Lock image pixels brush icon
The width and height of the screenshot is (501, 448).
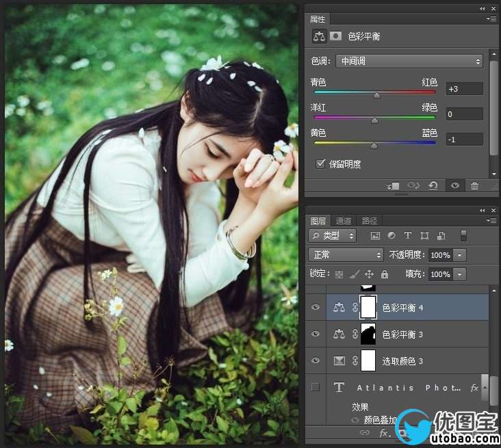tap(355, 274)
